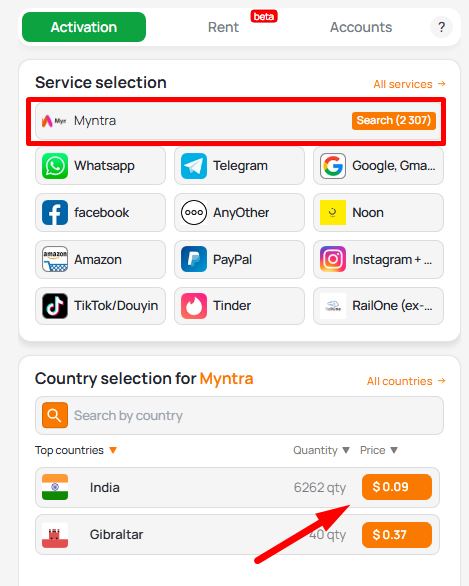
Task: Buy Gibraltar number for $0.37
Action: [x=397, y=535]
